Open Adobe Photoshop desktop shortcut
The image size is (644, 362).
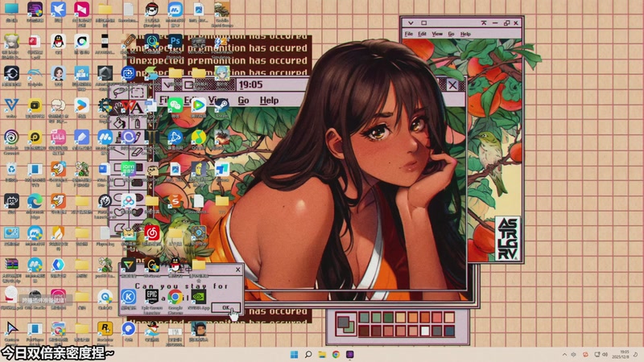pos(175,41)
